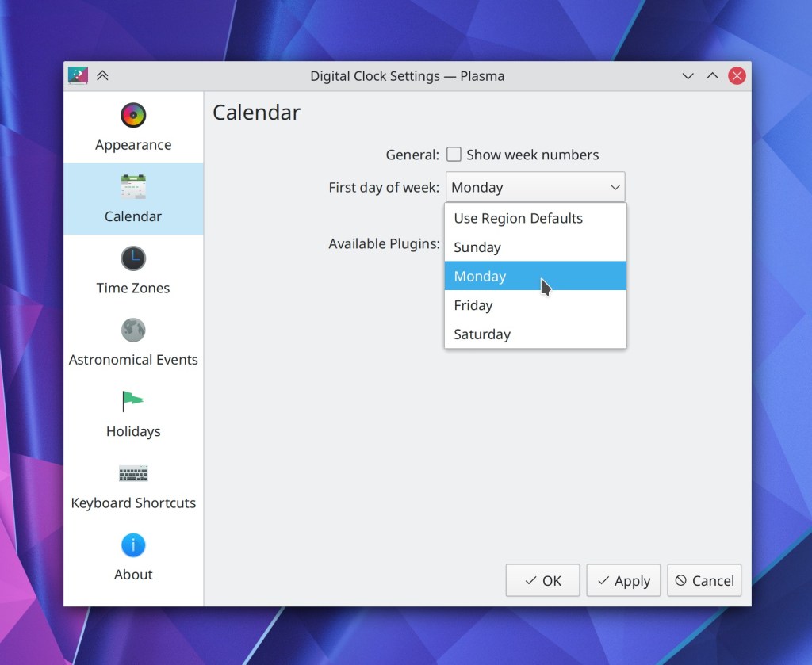Select the Calendar sidebar icon
812x665 pixels.
pos(133,187)
